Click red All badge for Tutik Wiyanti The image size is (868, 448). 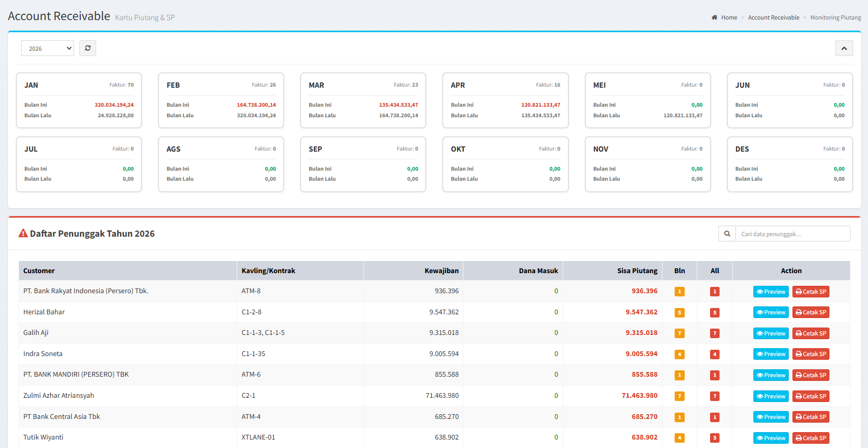715,438
